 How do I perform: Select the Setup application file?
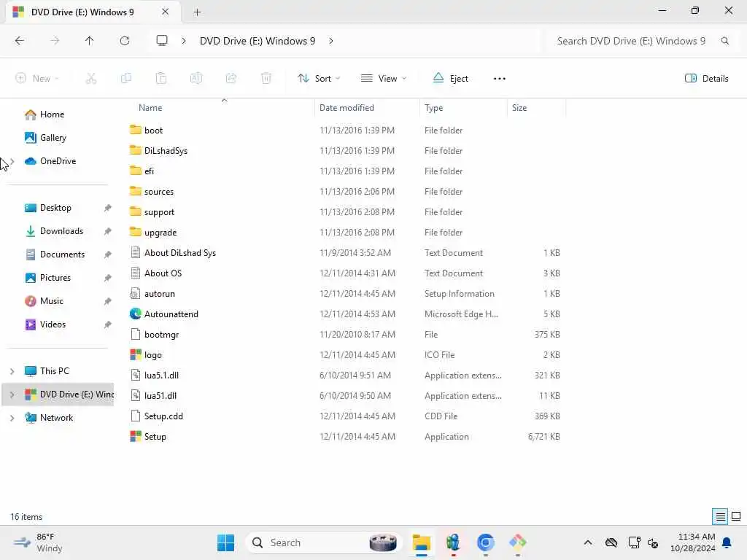147,437
